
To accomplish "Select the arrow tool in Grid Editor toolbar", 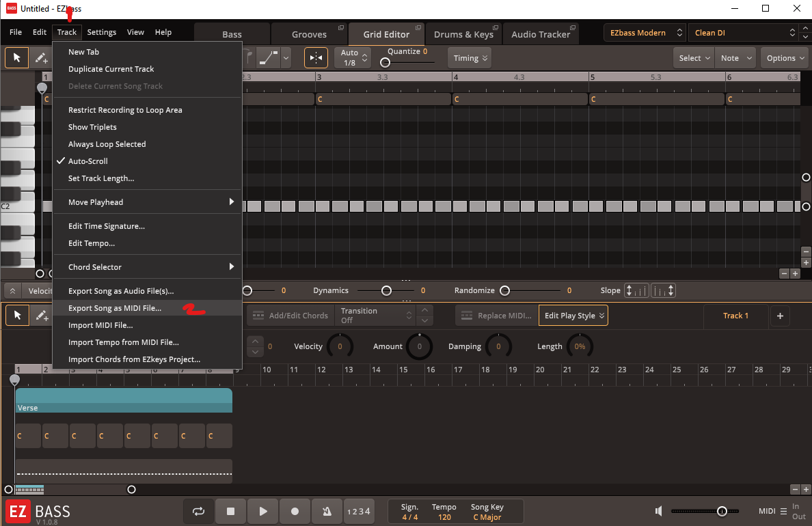I will 16,58.
